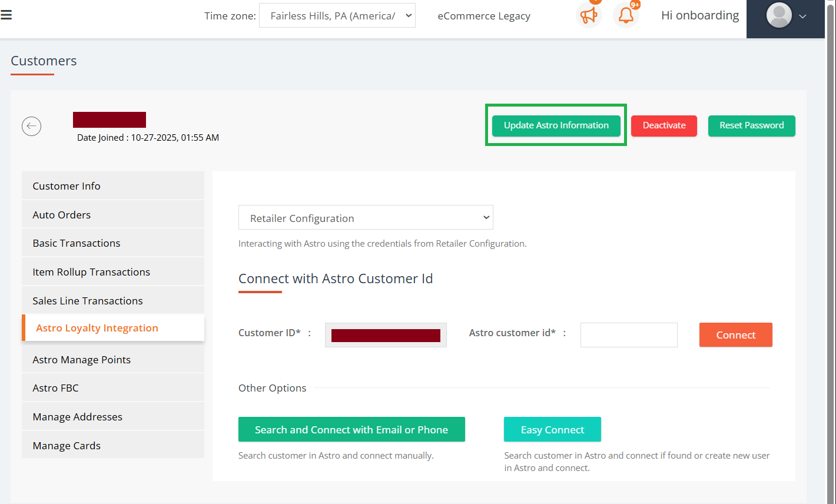
Task: Click the orange Connect button
Action: [x=736, y=335]
